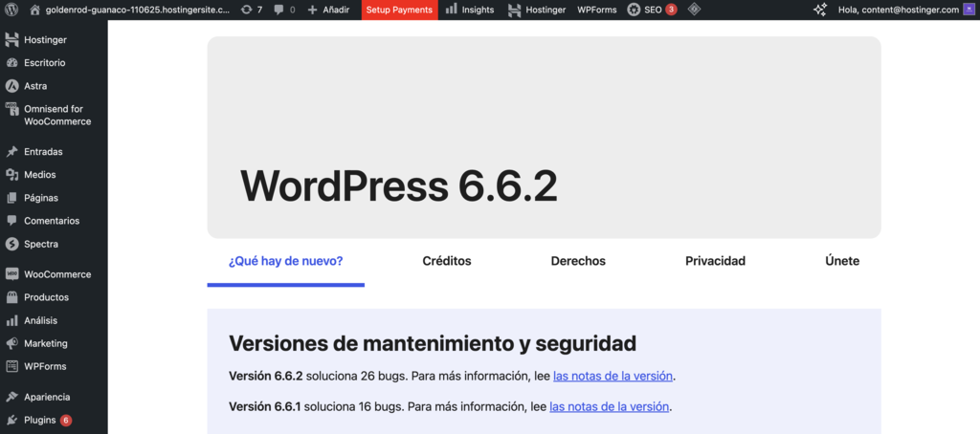The height and width of the screenshot is (434, 980).
Task: Open version 6.6.2 notas de la versión link
Action: point(612,376)
